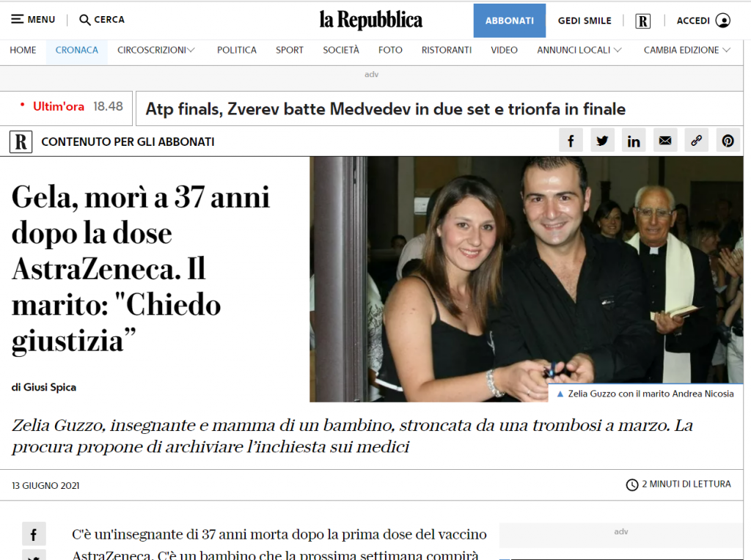Open the CAMBIA EDIZIONE dropdown
The height and width of the screenshot is (560, 751).
coord(686,50)
